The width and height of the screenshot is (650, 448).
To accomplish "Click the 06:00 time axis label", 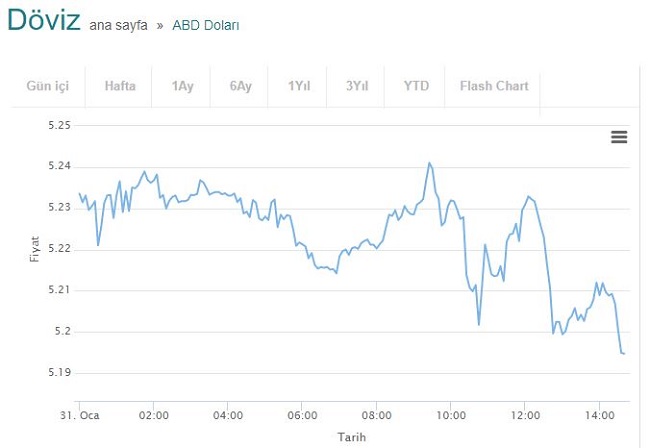I will pos(302,415).
